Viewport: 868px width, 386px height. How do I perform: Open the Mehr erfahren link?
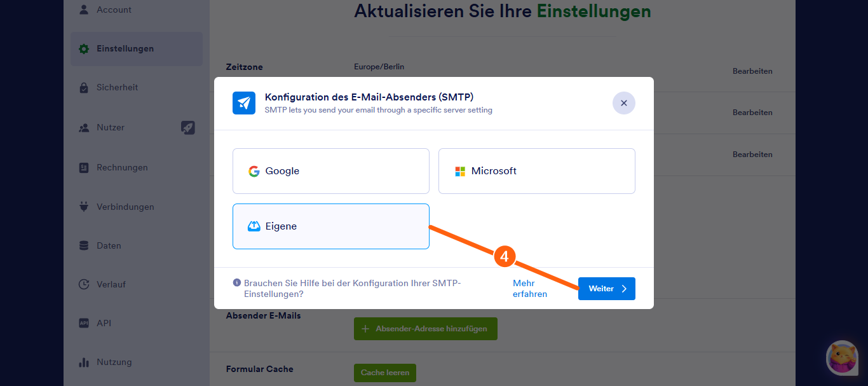(530, 289)
